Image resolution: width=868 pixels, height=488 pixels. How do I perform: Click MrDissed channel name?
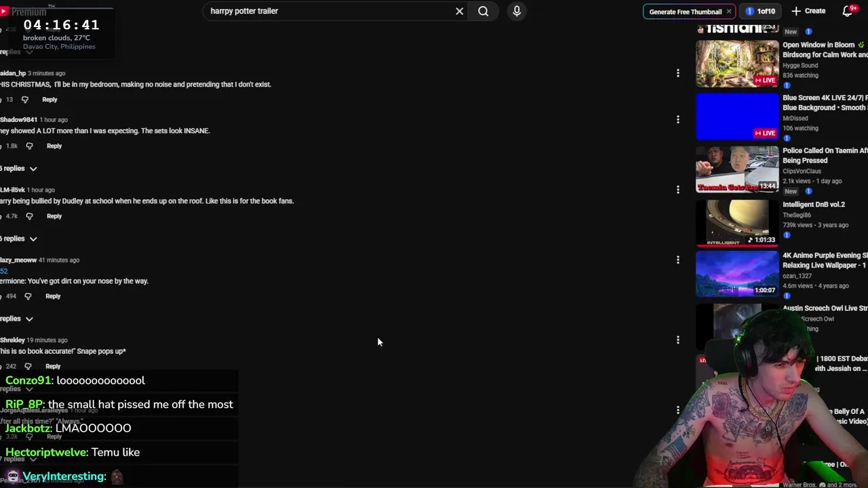click(x=795, y=119)
